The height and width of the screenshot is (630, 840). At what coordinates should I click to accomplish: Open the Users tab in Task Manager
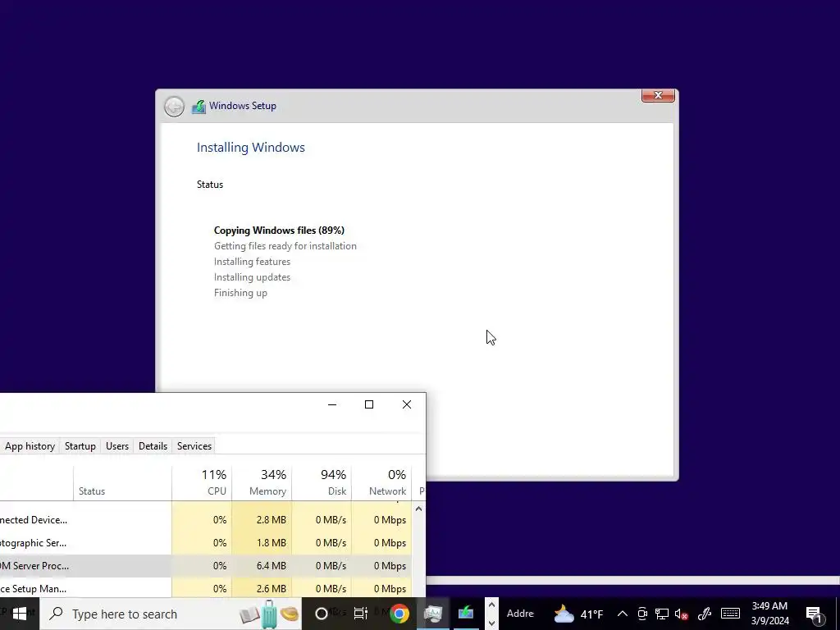coord(116,445)
